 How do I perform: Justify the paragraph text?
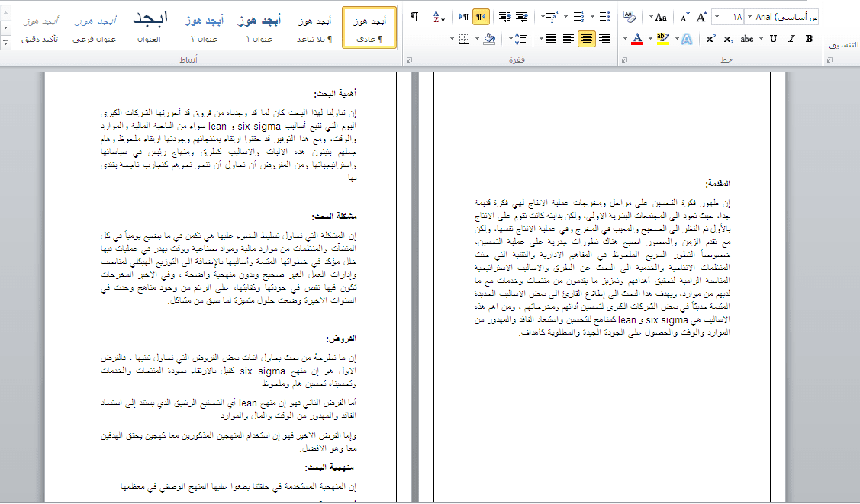tap(551, 39)
